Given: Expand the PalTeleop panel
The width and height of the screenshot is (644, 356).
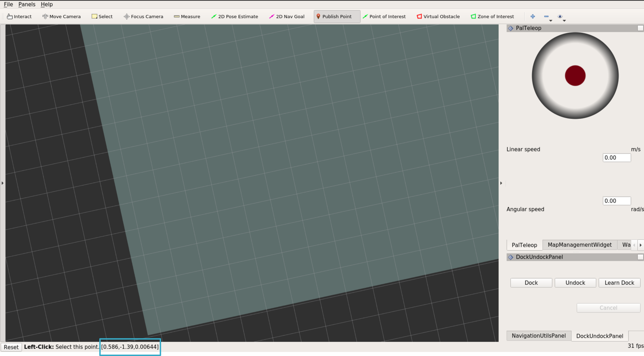Looking at the screenshot, I should pyautogui.click(x=640, y=28).
